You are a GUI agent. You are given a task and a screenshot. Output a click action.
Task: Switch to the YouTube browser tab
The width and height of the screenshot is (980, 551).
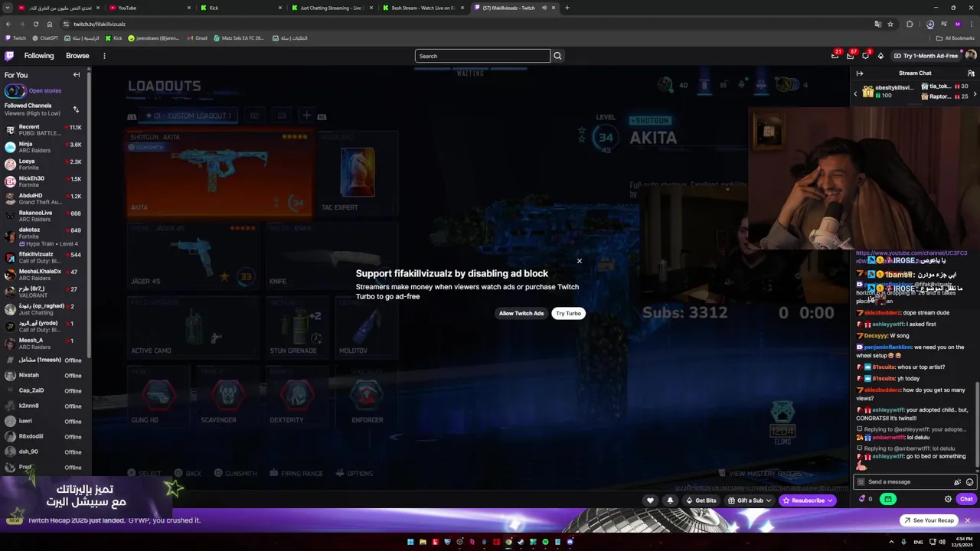[x=149, y=8]
